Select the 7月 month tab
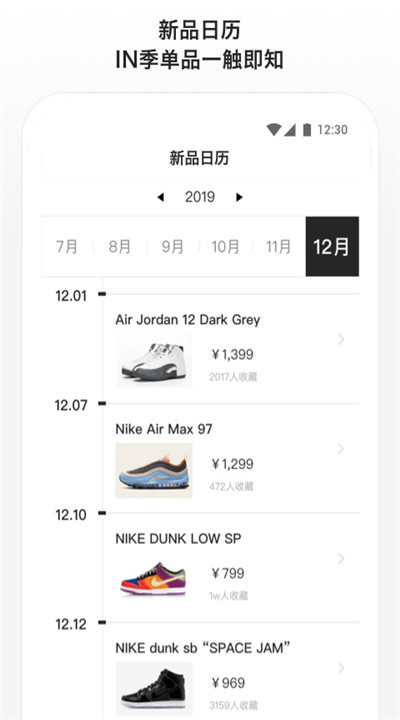Viewport: 400px width, 720px height. click(67, 247)
